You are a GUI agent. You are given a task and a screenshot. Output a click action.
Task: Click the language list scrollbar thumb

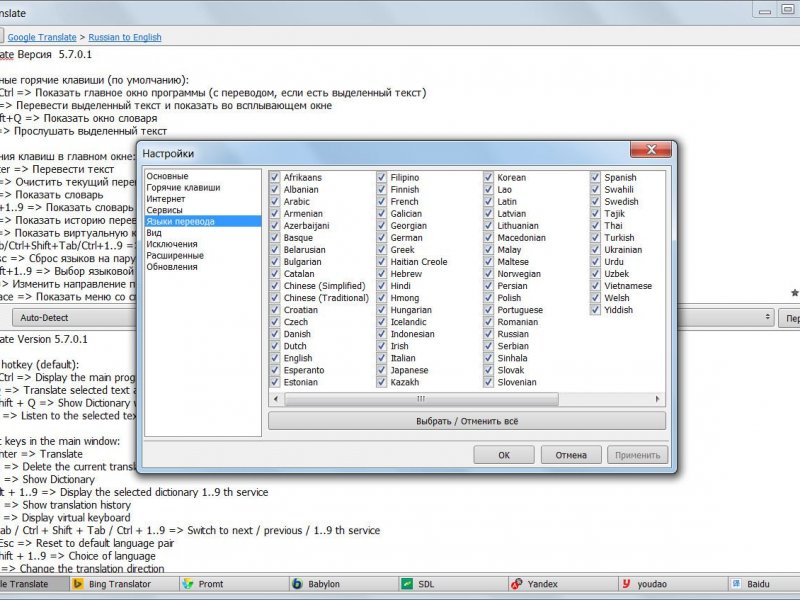421,399
